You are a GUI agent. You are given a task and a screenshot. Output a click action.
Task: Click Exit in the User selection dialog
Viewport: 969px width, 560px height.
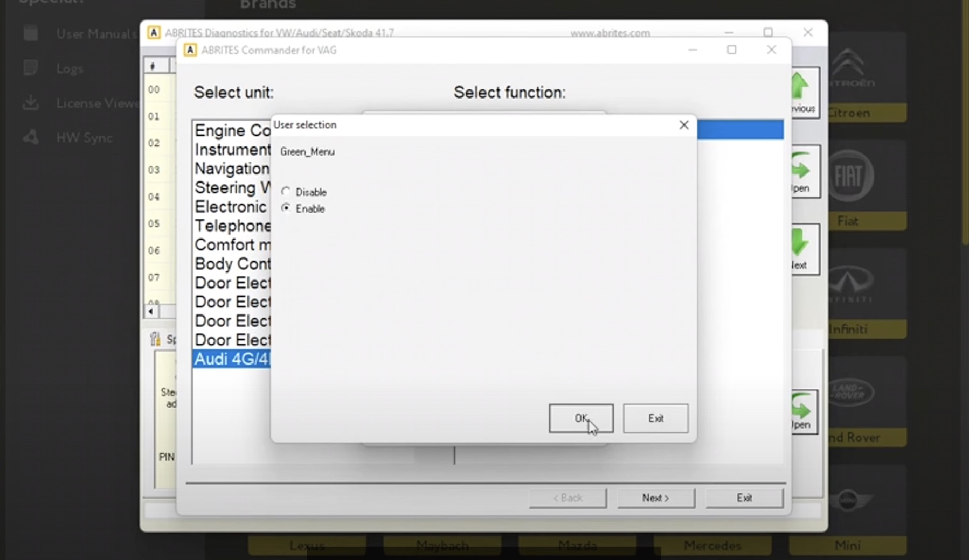point(655,418)
